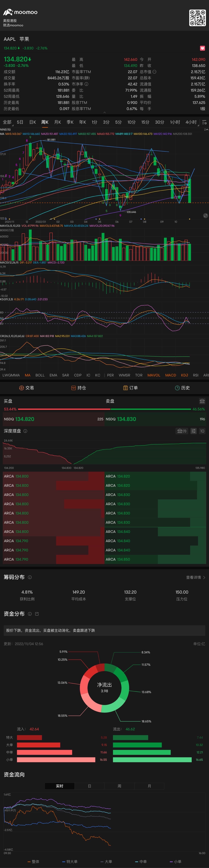
Task: Select 月K chart period
Action: 58,122
